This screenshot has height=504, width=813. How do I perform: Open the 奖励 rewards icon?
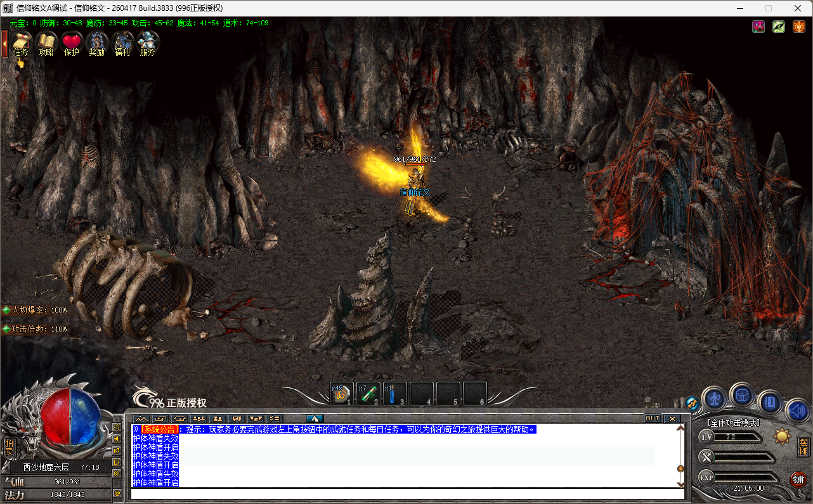97,42
